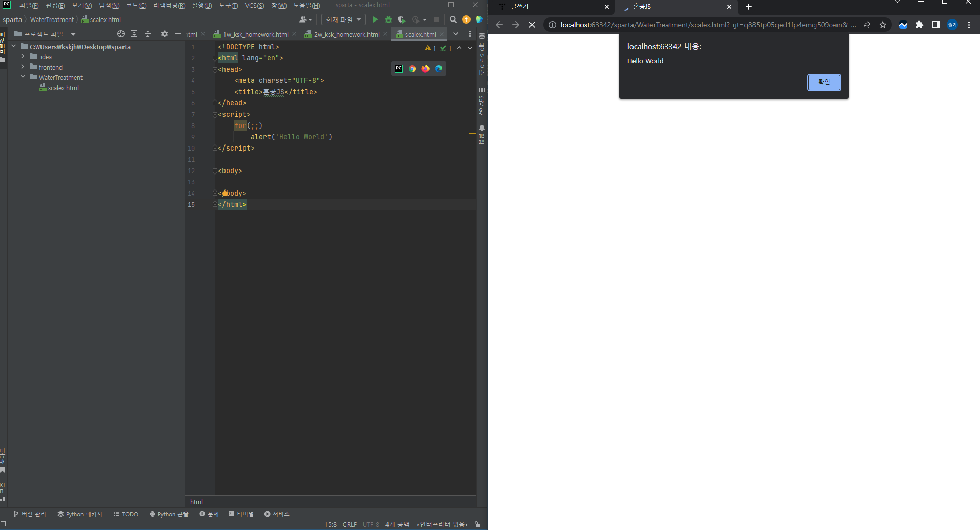Open the 도구(T) menu
Viewport: 980px width, 530px height.
(229, 5)
